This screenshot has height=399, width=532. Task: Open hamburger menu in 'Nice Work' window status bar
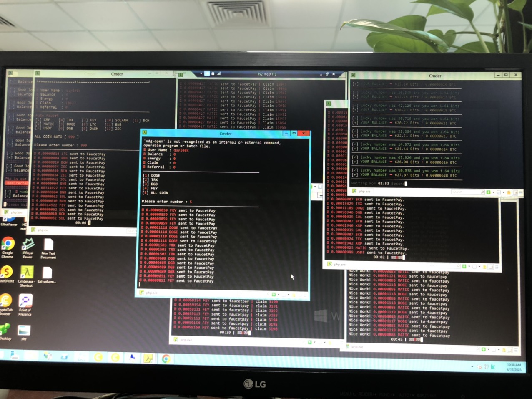516,350
